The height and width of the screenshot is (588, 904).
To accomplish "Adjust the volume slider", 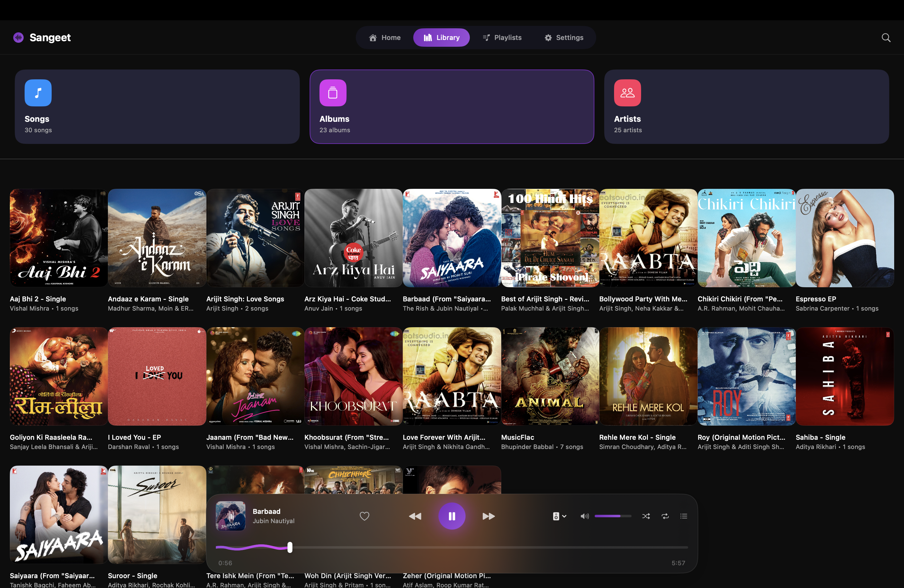I will click(x=613, y=516).
